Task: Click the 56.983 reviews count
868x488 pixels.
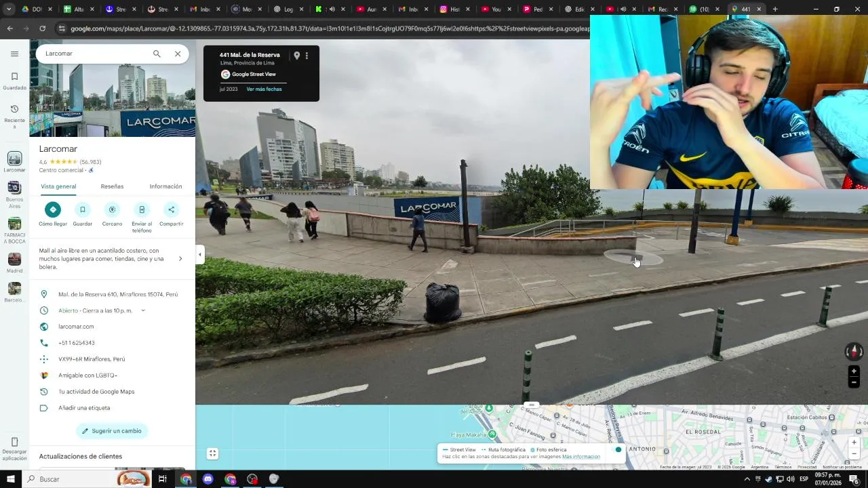Action: 90,162
